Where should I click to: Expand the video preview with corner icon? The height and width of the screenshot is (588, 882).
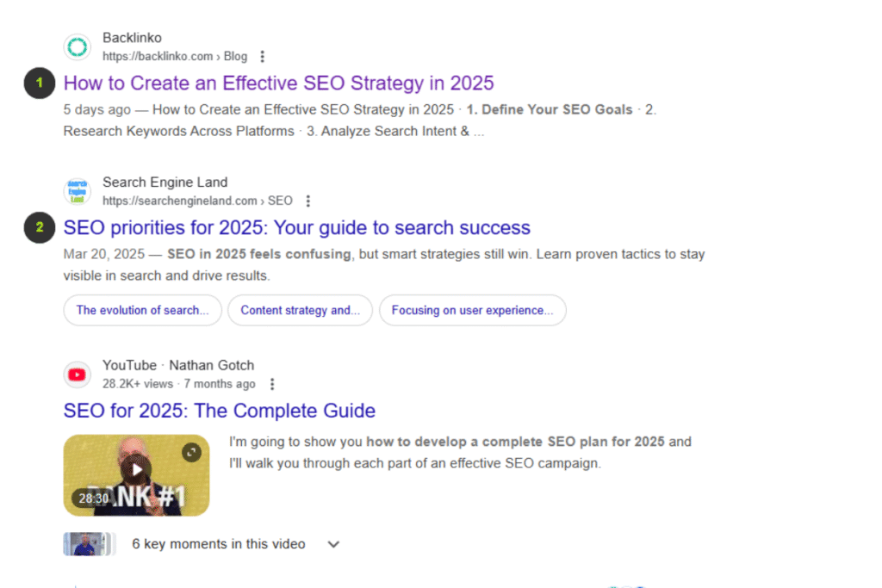(x=191, y=452)
